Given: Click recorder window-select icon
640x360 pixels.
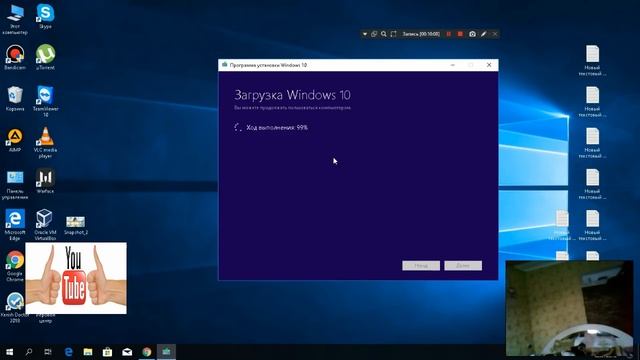Looking at the screenshot, I should 374,34.
